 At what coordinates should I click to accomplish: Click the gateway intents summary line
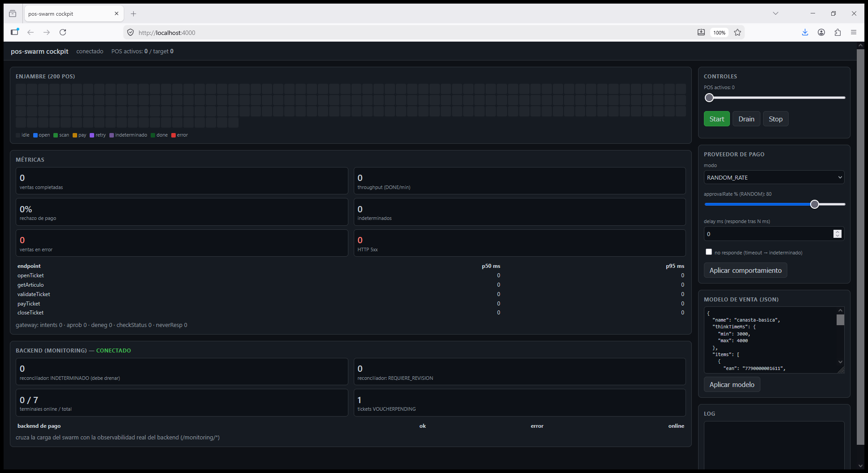[x=101, y=325]
